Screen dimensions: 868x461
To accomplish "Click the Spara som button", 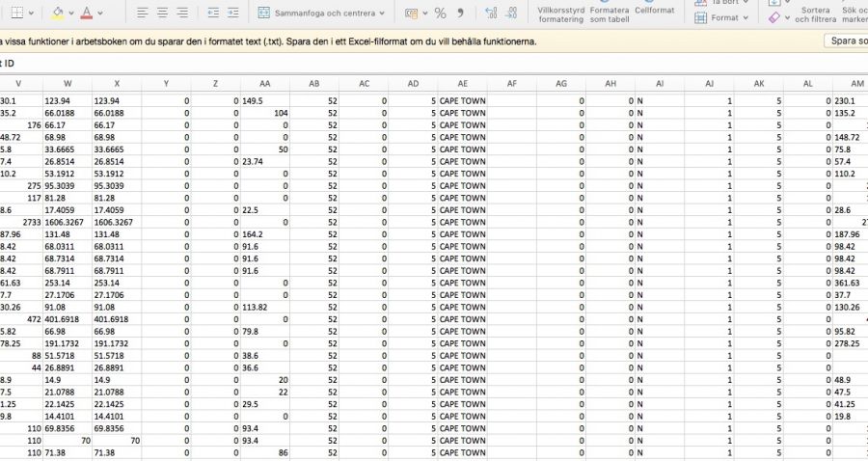I will click(x=847, y=41).
